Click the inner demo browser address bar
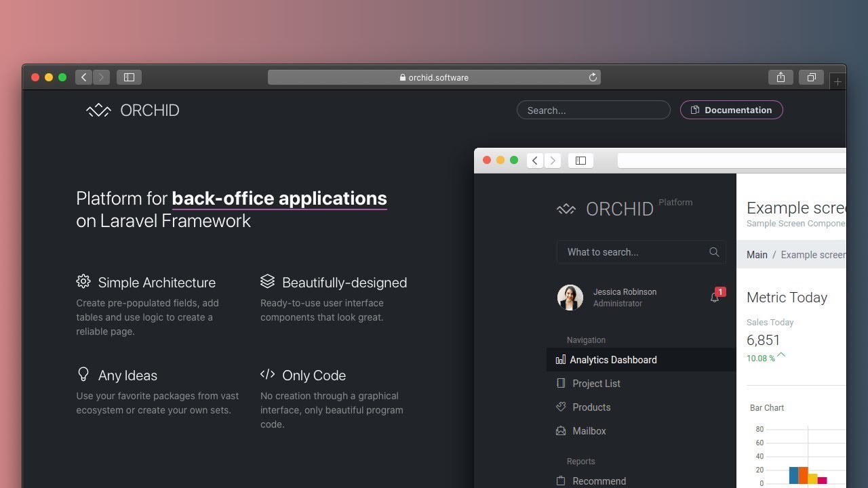This screenshot has width=868, height=488. (x=732, y=161)
